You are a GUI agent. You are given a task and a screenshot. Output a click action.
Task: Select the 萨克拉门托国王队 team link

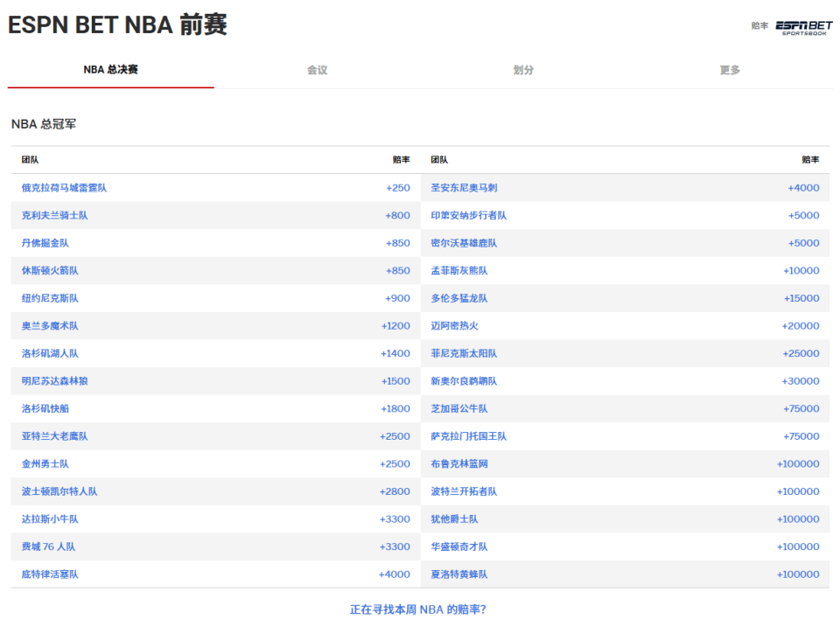click(469, 436)
